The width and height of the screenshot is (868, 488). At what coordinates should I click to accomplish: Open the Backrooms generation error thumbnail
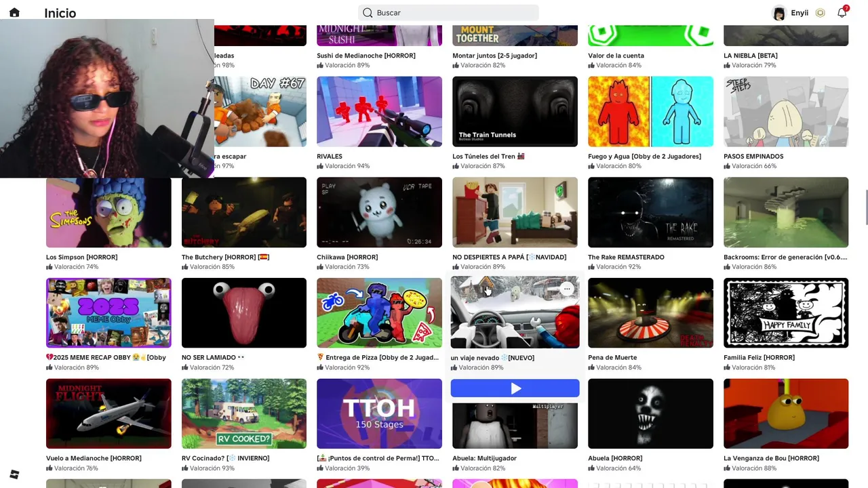[786, 212]
